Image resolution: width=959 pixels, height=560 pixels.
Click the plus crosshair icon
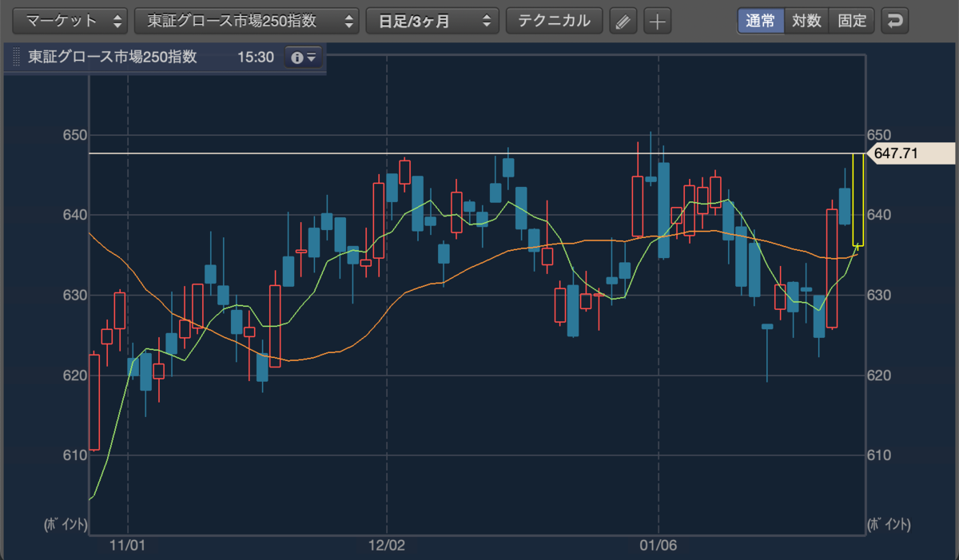coord(658,21)
